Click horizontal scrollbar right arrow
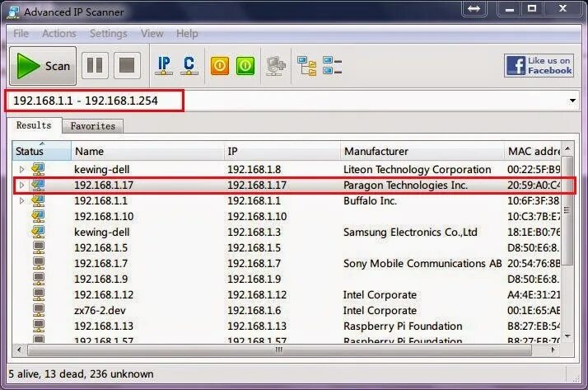The image size is (588, 390). pyautogui.click(x=553, y=350)
